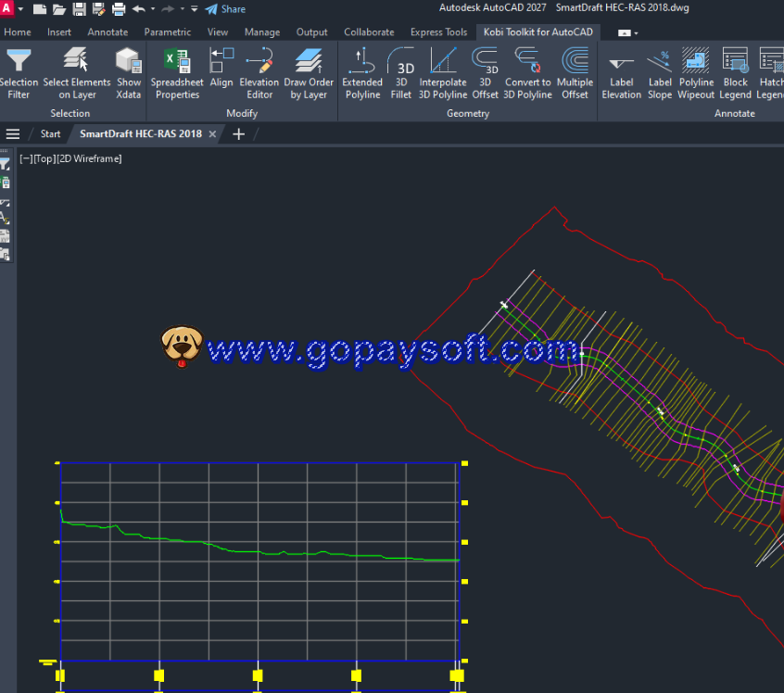Click the Geometry panel title
This screenshot has height=693, width=784.
pyautogui.click(x=467, y=114)
